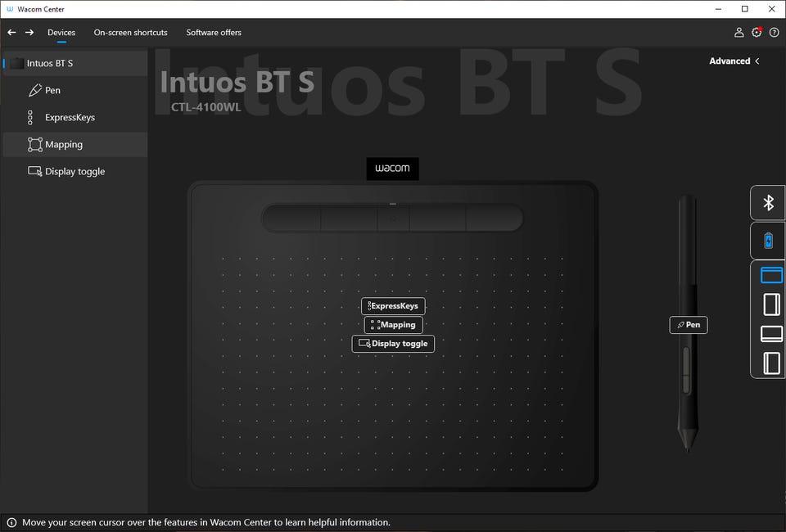Click the Mapping label on tablet
The height and width of the screenshot is (532, 786).
tap(393, 325)
